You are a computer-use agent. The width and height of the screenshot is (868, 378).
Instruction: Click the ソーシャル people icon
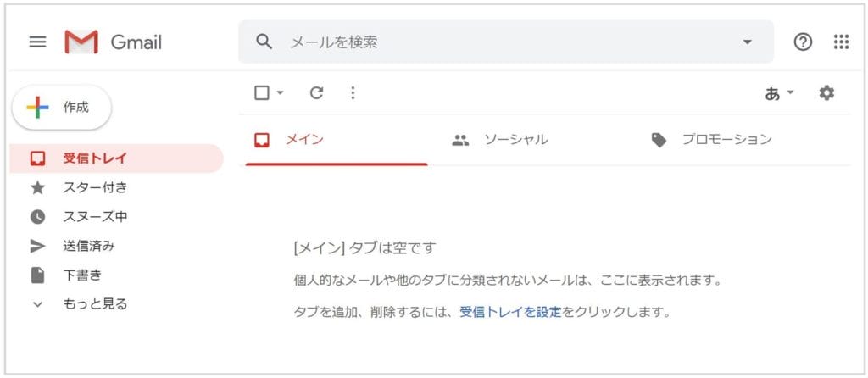coord(460,141)
